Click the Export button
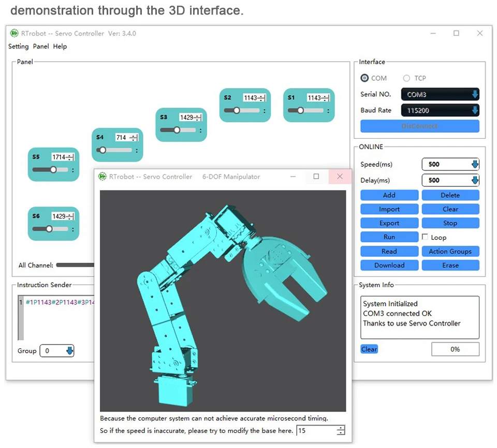The image size is (497, 448). pyautogui.click(x=389, y=223)
